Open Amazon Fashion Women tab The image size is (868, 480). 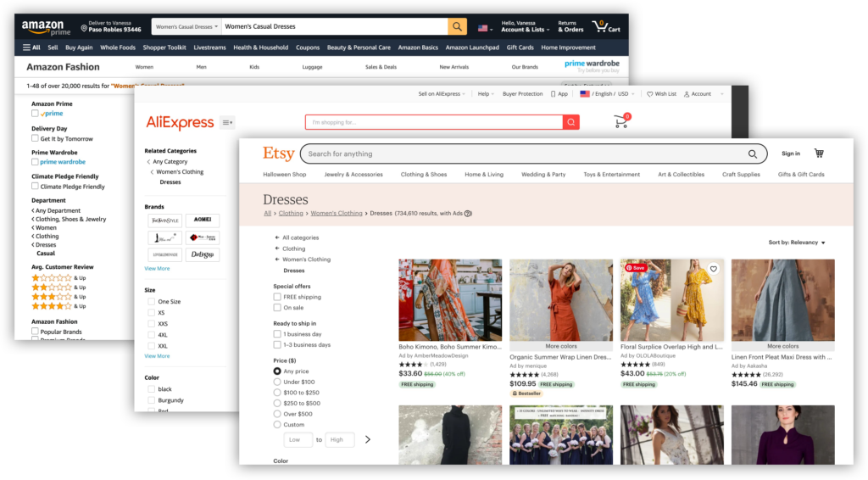(144, 67)
